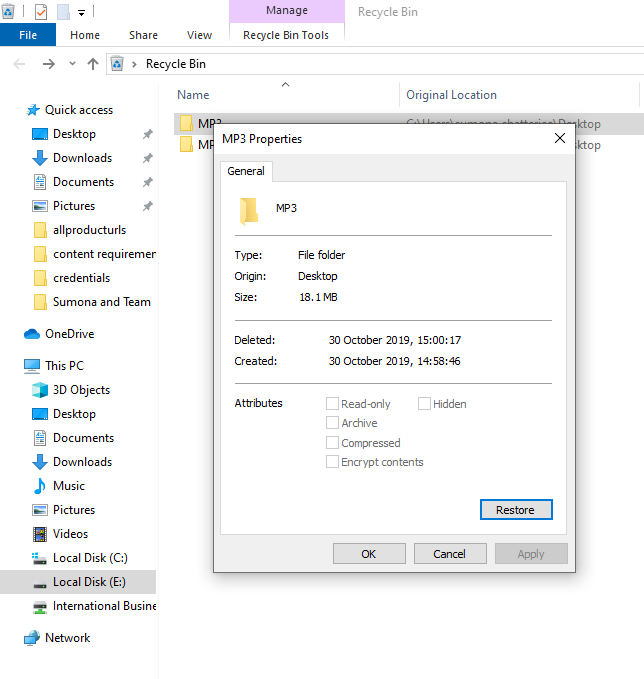The image size is (644, 679).
Task: Click the Up one level arrow
Action: pos(93,64)
